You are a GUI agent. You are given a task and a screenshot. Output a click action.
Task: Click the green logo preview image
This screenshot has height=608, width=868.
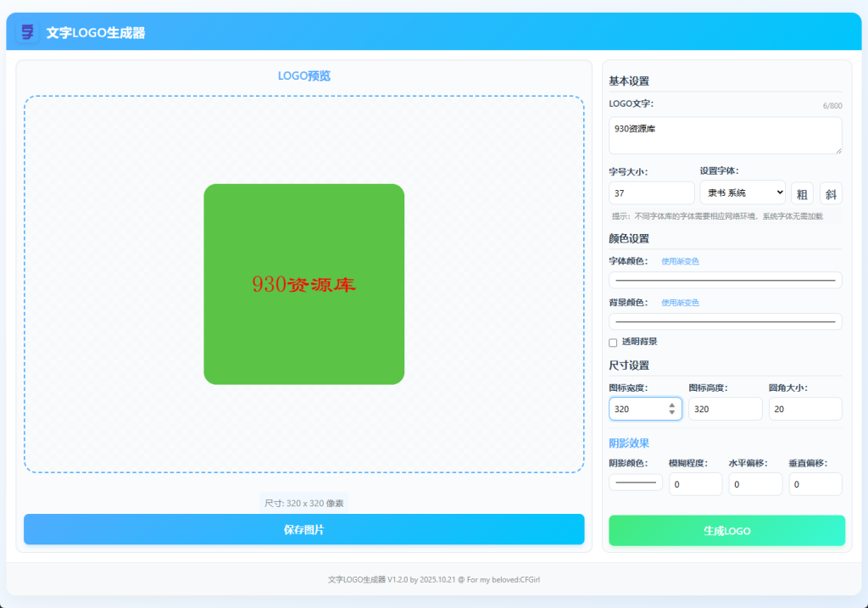pos(304,283)
